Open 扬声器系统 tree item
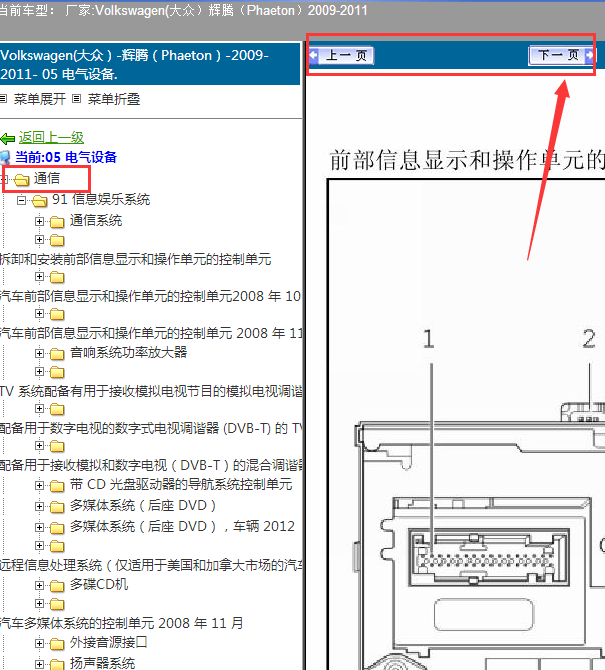Viewport: 605px width, 670px height. point(103,663)
